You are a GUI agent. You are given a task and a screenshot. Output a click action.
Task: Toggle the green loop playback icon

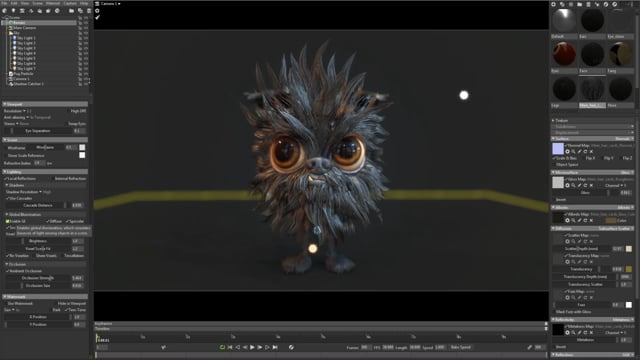222,347
